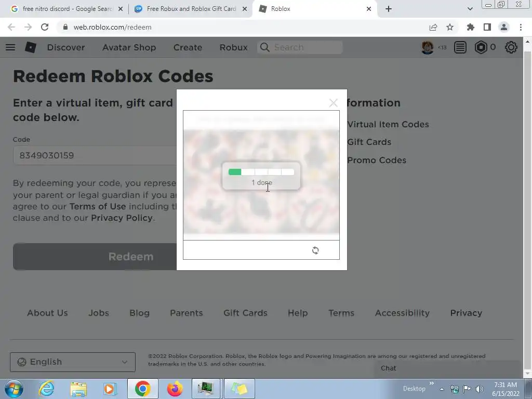Click the share page icon
Image resolution: width=532 pixels, height=399 pixels.
[433, 27]
